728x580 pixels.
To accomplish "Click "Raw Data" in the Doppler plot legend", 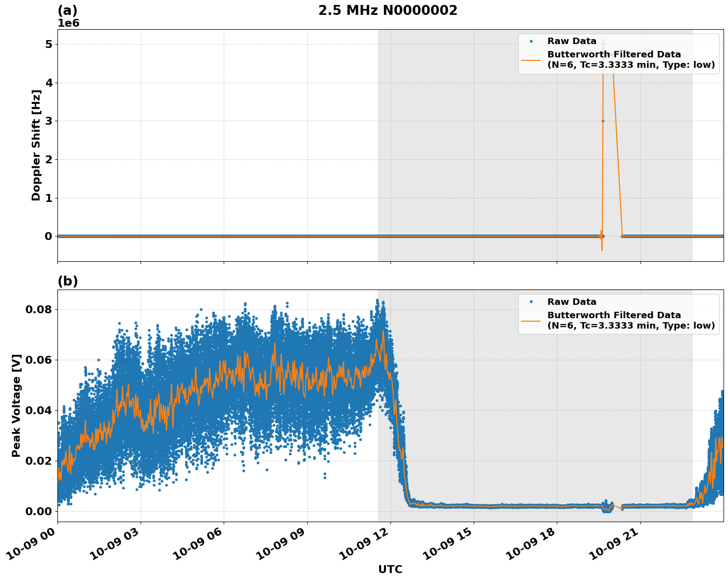I will [572, 41].
